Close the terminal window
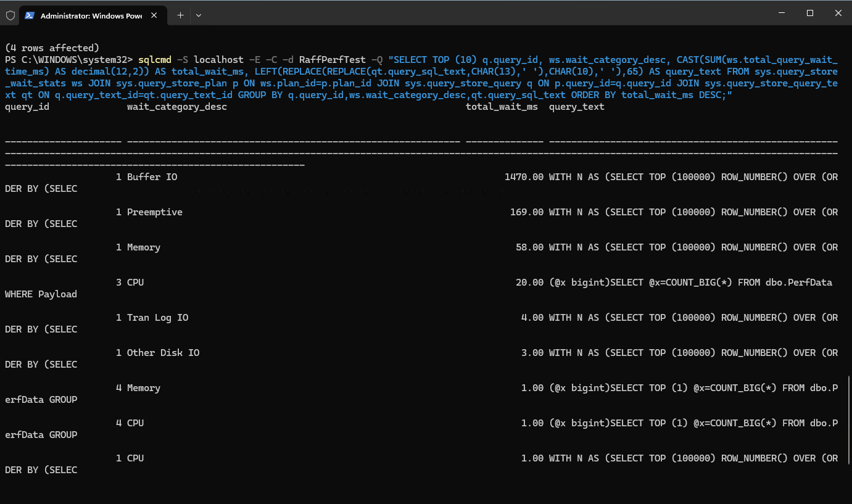Screen dimensions: 852x504 (x=838, y=13)
